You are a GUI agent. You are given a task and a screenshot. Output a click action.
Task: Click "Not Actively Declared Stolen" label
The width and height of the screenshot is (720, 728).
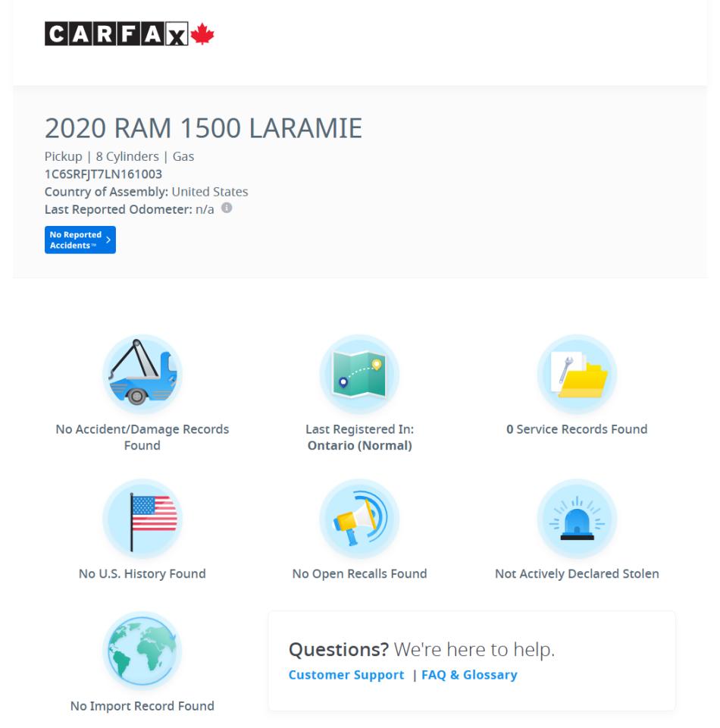577,574
